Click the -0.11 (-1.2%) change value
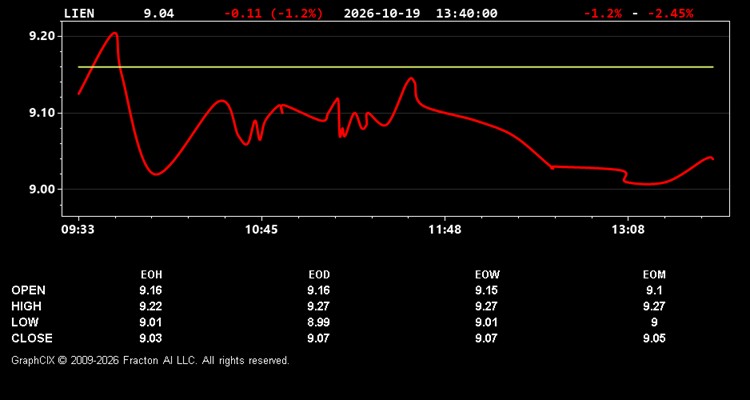 (274, 13)
